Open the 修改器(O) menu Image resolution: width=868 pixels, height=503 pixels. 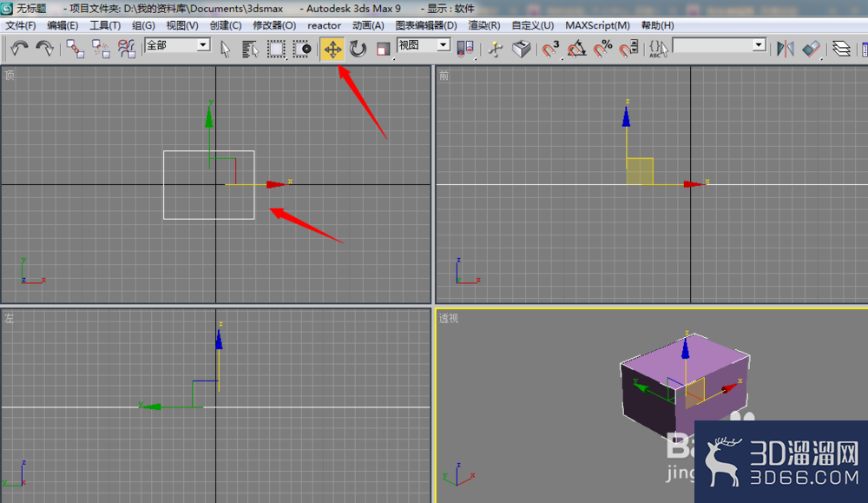click(274, 25)
